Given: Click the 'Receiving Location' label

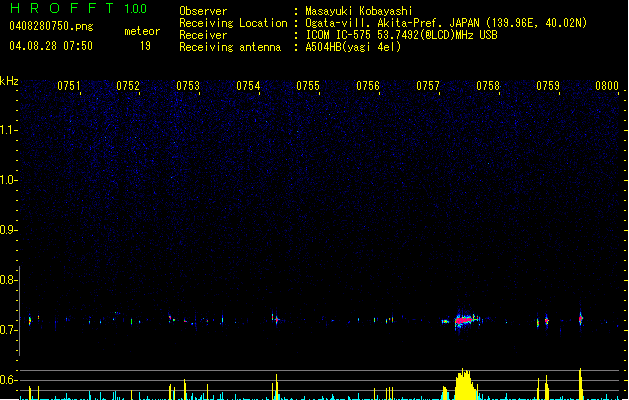Looking at the screenshot, I should 233,23.
